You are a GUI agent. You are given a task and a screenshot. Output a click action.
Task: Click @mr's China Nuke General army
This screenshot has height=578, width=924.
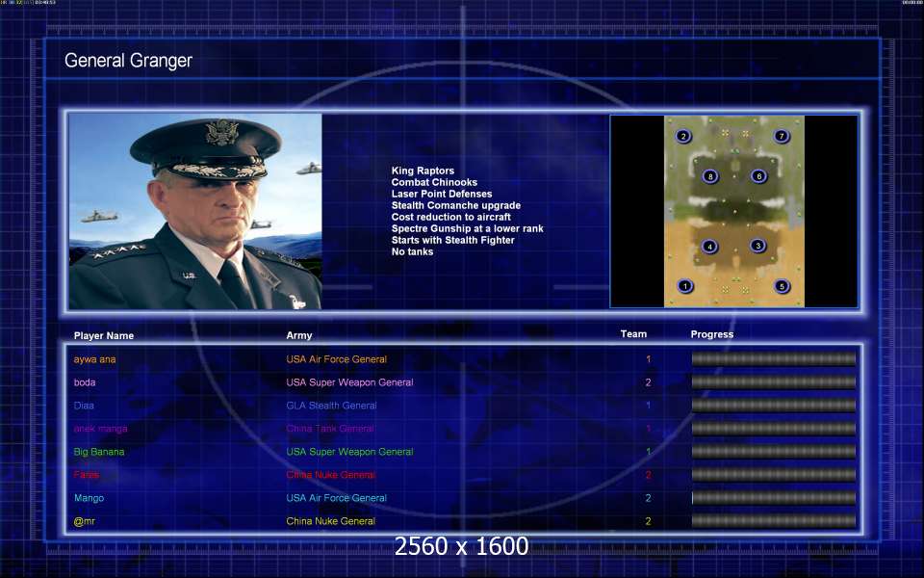point(330,521)
